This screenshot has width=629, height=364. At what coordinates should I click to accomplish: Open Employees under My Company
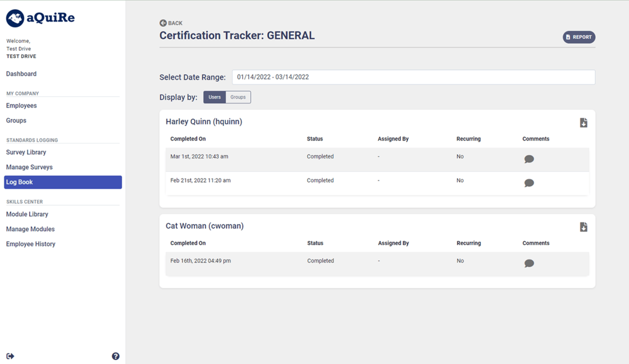click(21, 105)
